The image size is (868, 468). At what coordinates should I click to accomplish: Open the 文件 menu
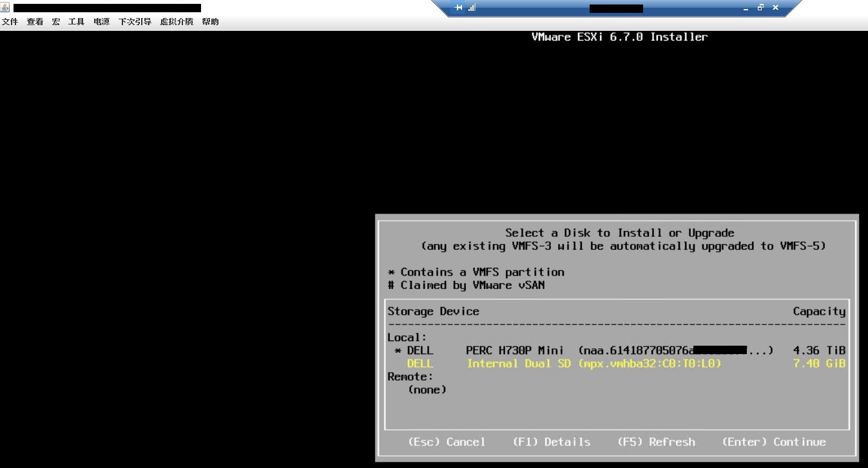(10, 22)
